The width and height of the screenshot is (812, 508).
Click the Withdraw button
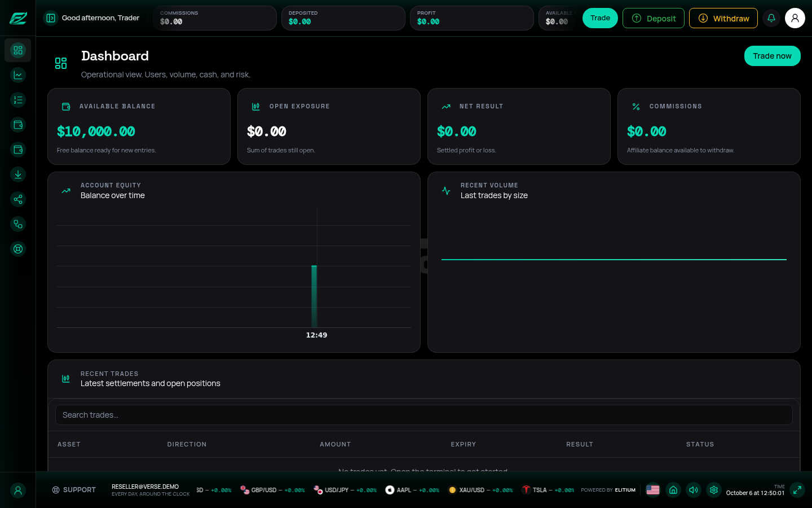[723, 18]
